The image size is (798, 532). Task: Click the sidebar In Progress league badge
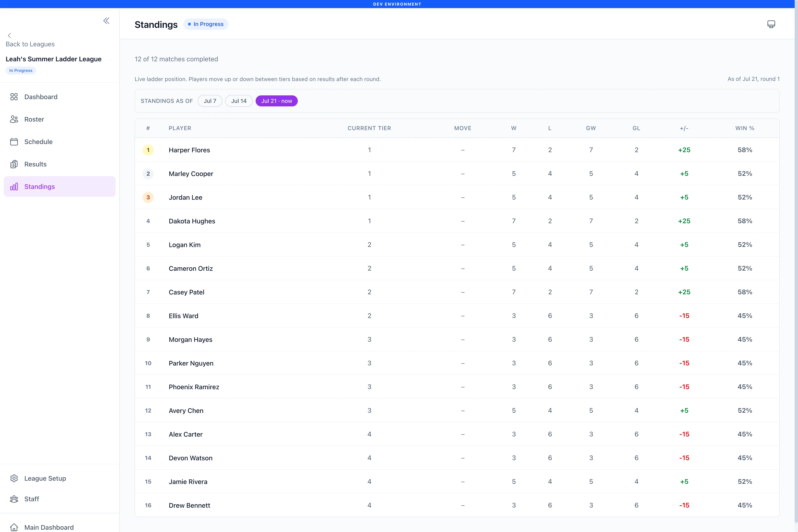click(x=21, y=71)
